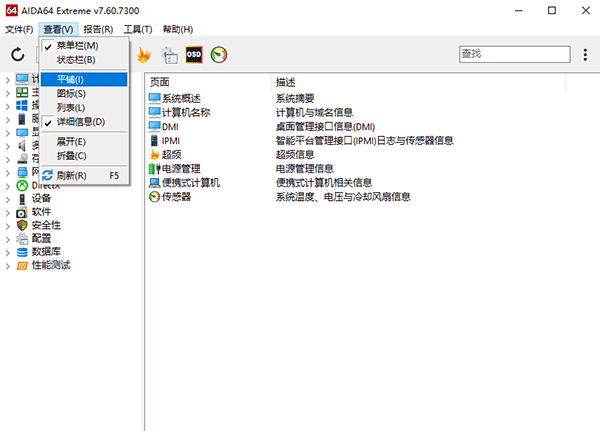Choose 展开(E) from the View menu
Image resolution: width=600 pixels, height=431 pixels.
tap(84, 142)
